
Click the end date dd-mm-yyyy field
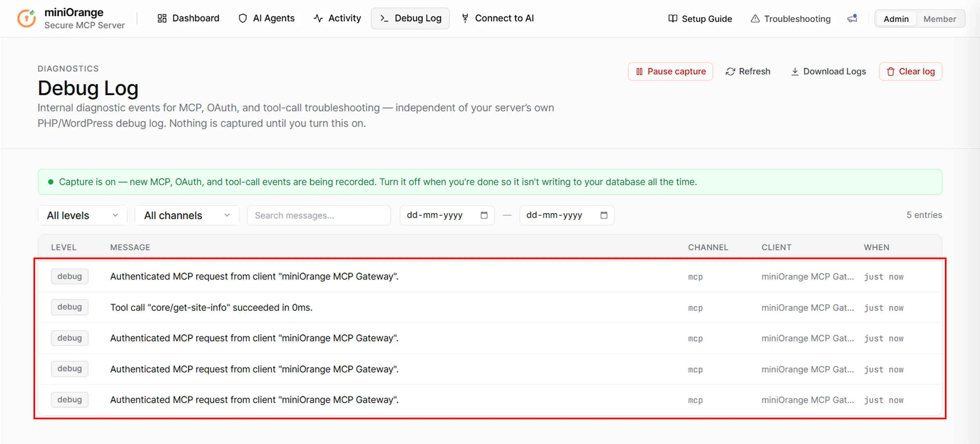(x=567, y=215)
